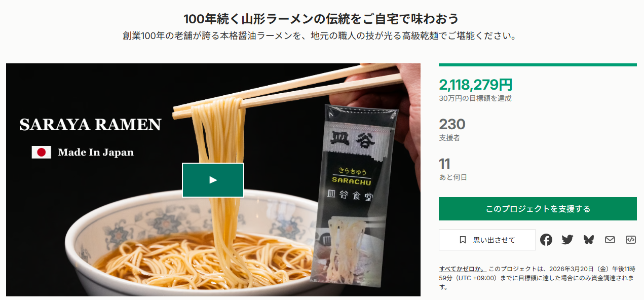Click the 創業100年の老舗 subtitle text

321,36
